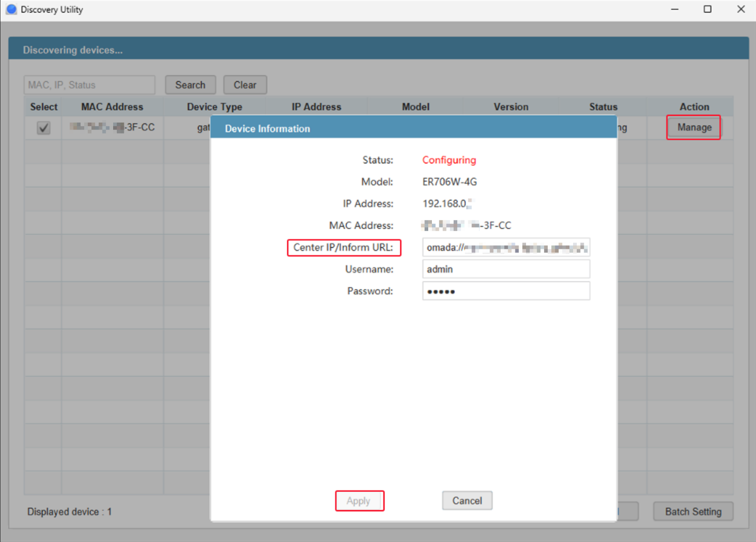Click the Discovery Utility app icon in title bar
This screenshot has height=542, width=756.
pyautogui.click(x=11, y=10)
